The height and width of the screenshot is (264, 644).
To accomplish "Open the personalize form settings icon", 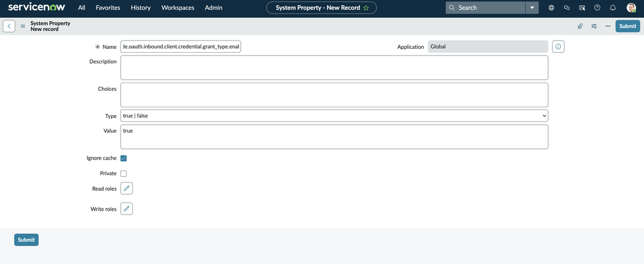I will click(x=594, y=26).
